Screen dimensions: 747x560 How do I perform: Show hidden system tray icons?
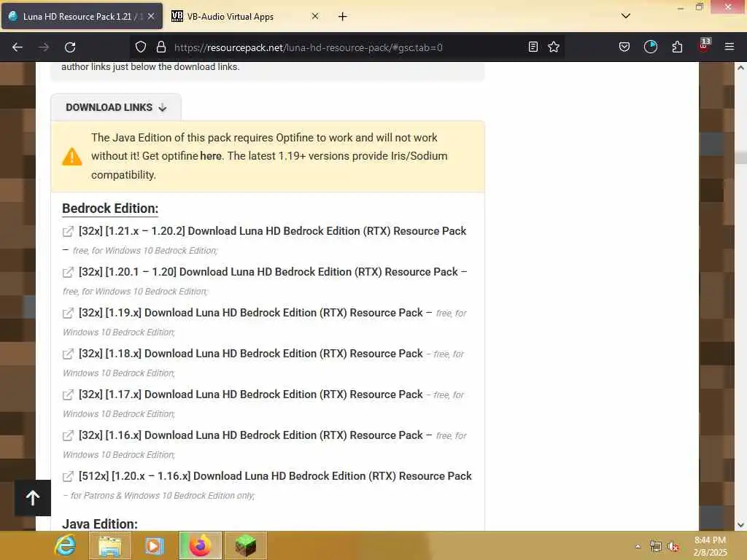coord(638,546)
